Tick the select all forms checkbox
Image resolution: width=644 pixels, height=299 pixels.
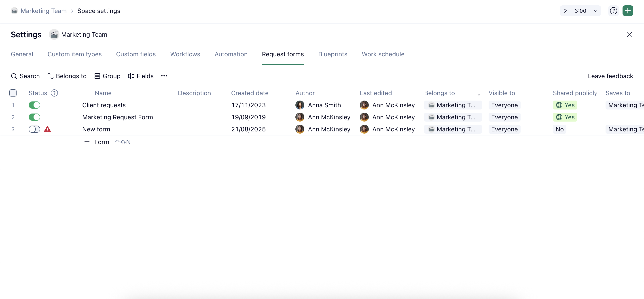tap(13, 93)
